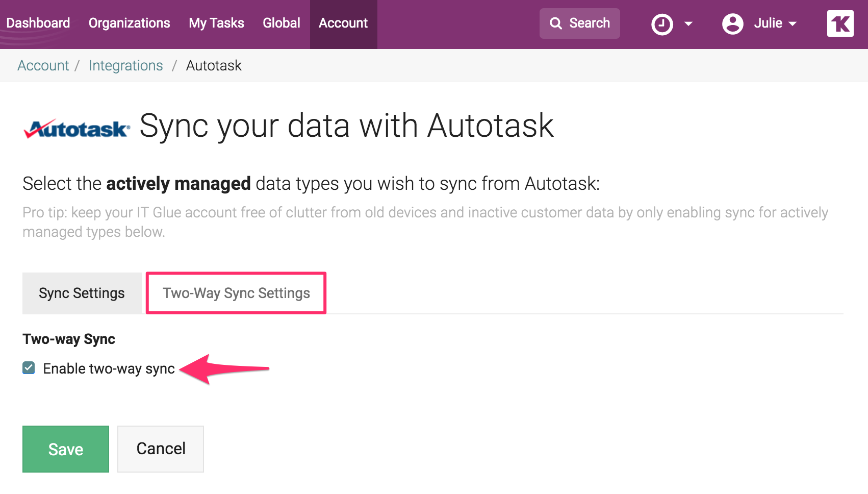The height and width of the screenshot is (494, 868).
Task: Click the magnifier search icon
Action: (x=555, y=23)
